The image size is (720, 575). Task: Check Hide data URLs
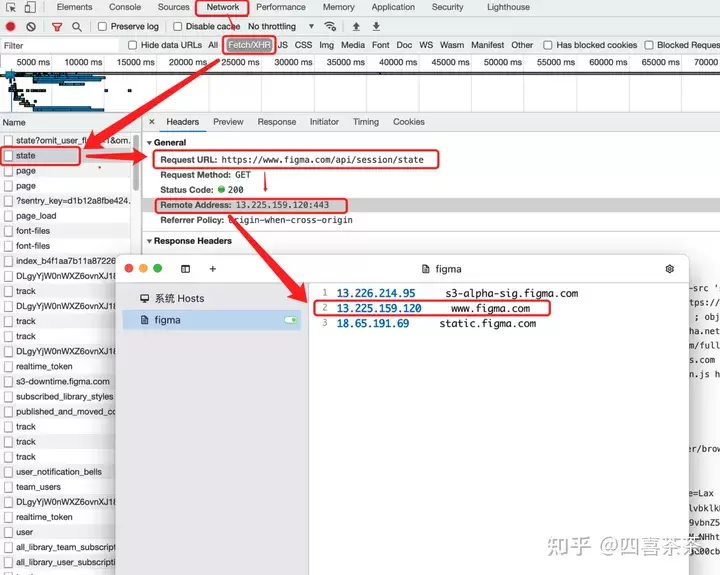[x=132, y=45]
